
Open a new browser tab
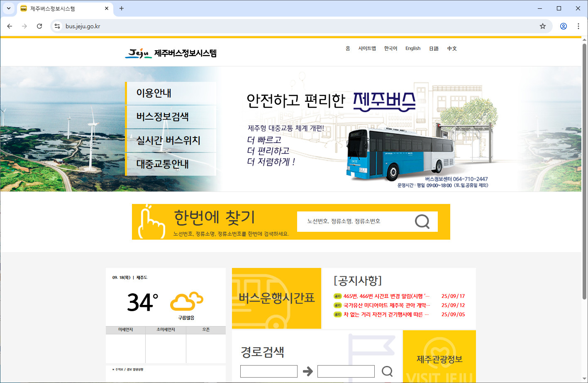122,8
